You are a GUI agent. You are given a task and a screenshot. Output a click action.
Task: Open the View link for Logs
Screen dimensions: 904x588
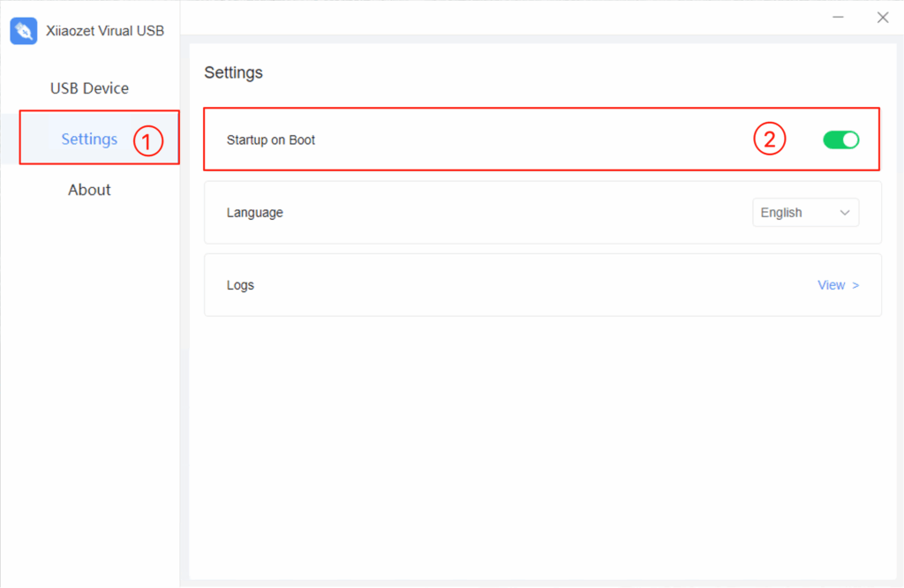point(832,285)
